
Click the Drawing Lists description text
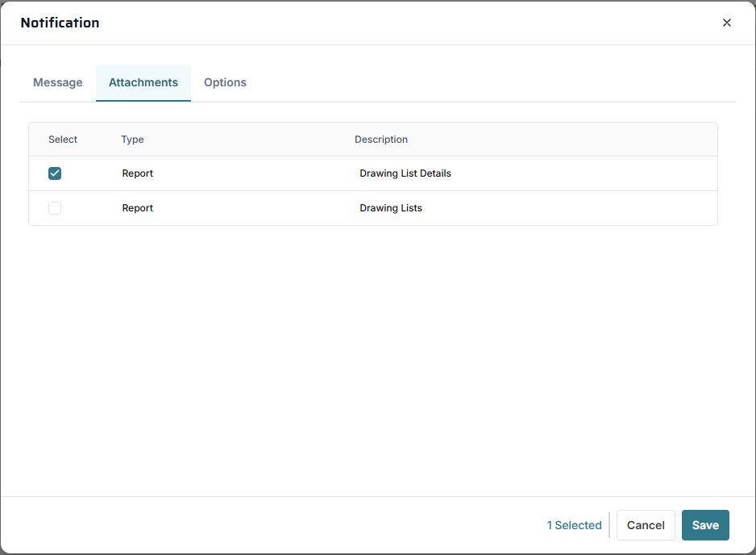(391, 208)
